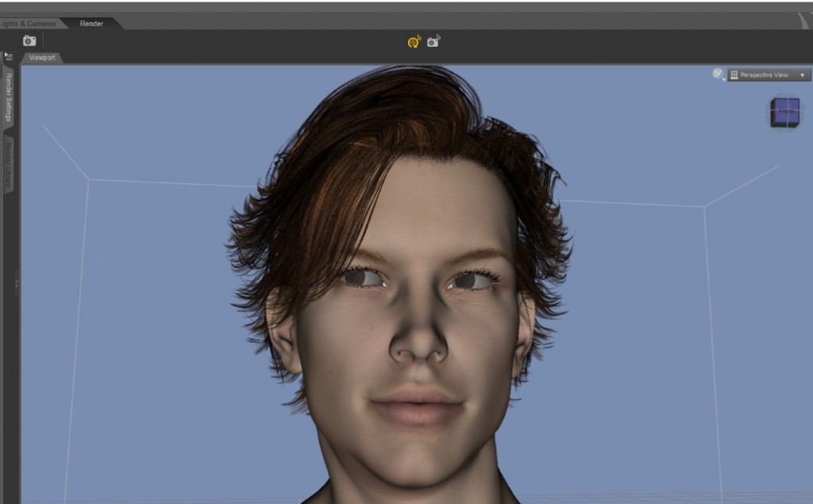Click Perspective View label to change camera
Image resolution: width=813 pixels, height=504 pixels.
[x=764, y=74]
